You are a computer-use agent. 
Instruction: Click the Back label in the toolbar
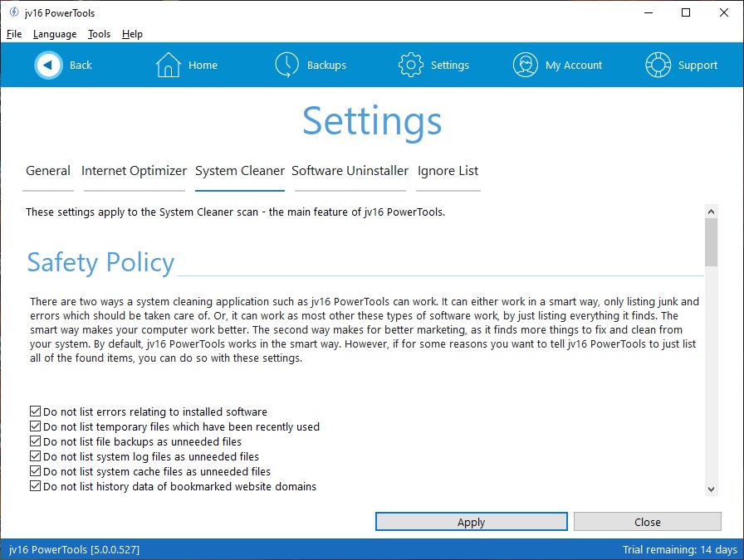pos(81,65)
